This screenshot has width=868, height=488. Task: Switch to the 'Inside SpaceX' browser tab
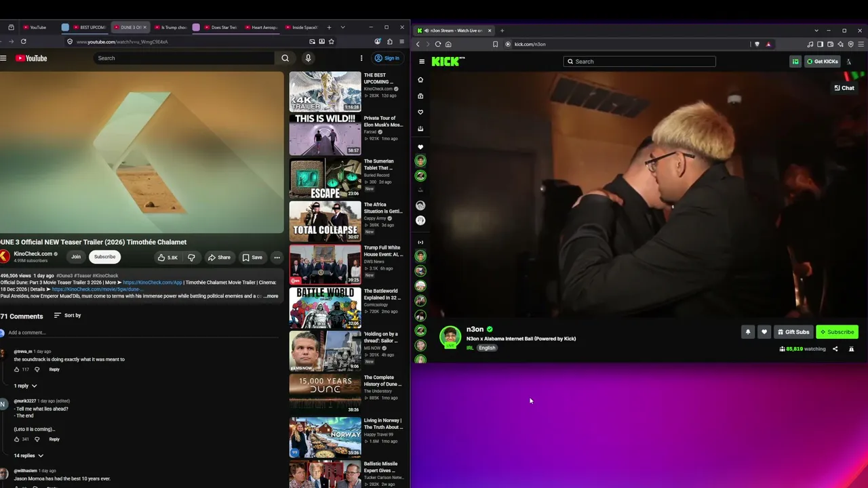(302, 27)
